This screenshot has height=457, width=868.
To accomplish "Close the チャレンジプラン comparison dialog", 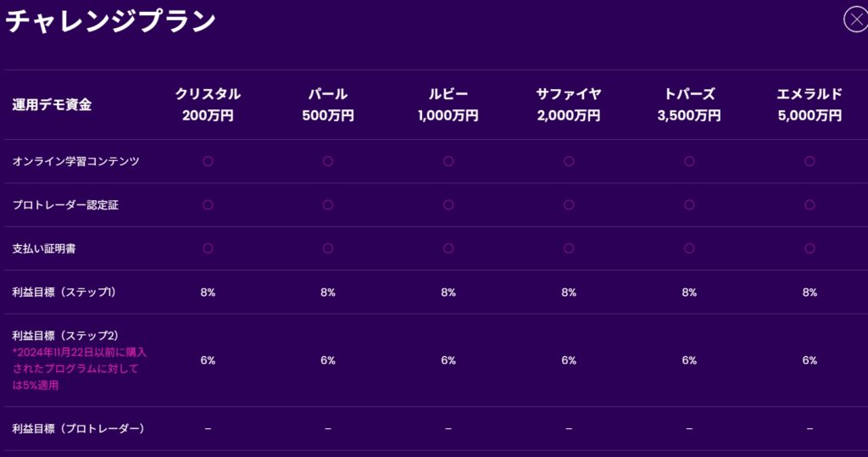I will tap(855, 20).
